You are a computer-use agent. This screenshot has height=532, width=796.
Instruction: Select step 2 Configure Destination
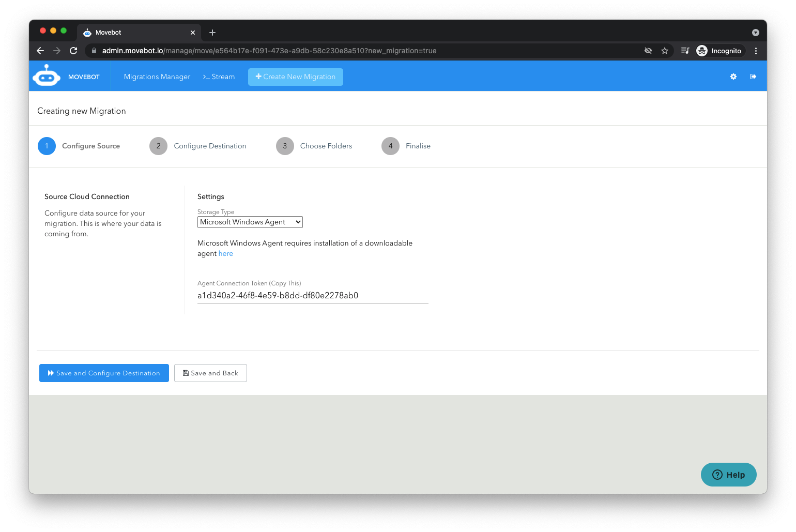point(198,146)
